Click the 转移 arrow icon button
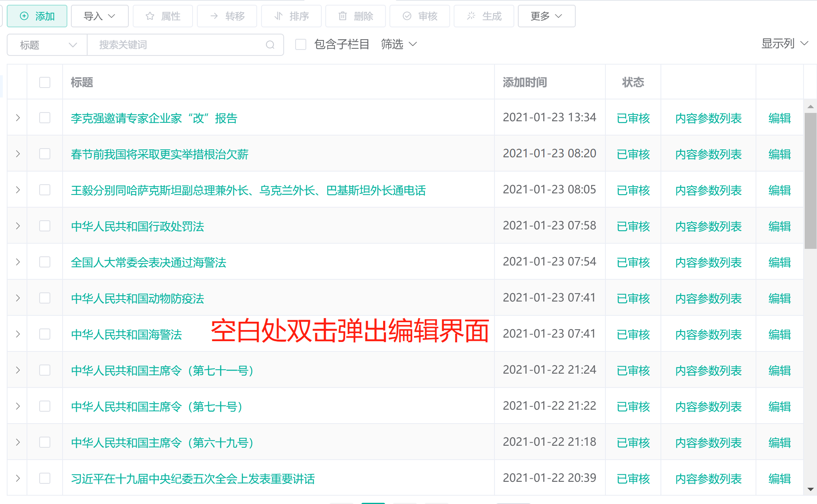Viewport: 817px width, 504px height. (x=227, y=16)
